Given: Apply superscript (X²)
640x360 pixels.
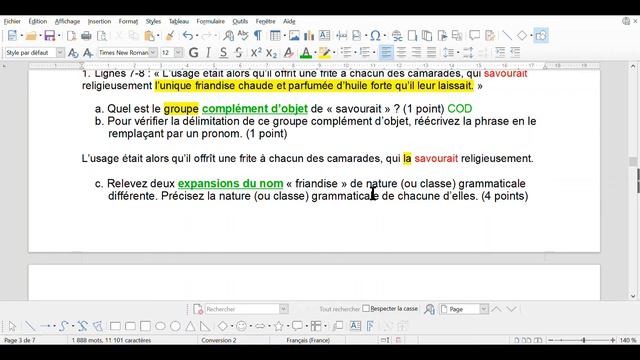Looking at the screenshot, I should click(x=256, y=53).
